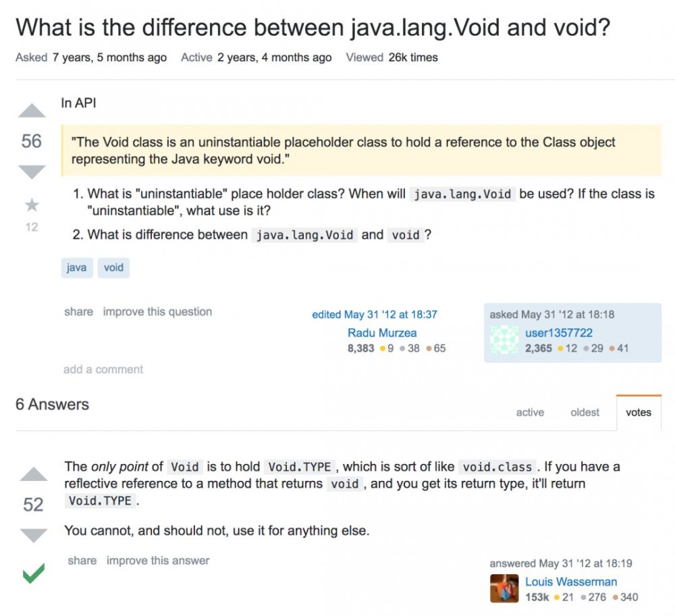
Task: Downvote the question
Action: click(x=31, y=171)
